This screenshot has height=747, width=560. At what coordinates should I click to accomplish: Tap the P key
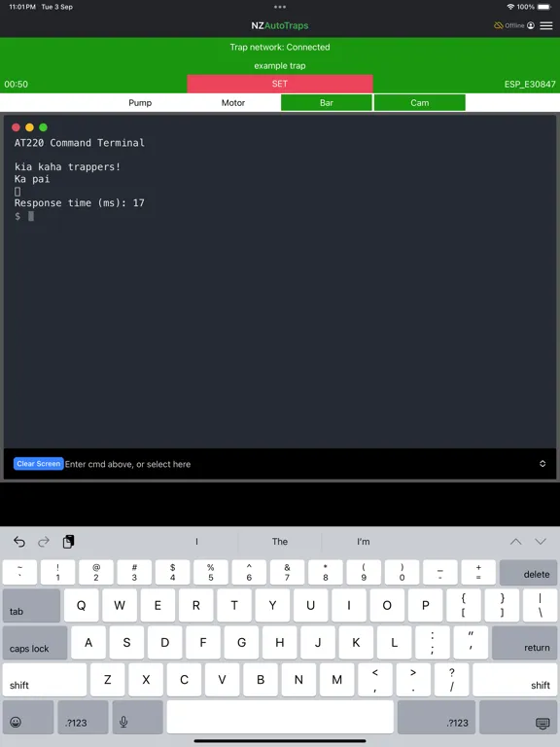[425, 606]
